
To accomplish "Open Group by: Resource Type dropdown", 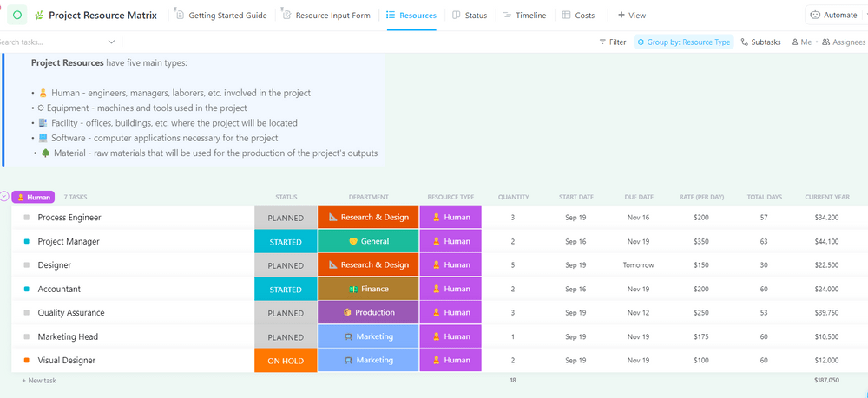I will [684, 42].
